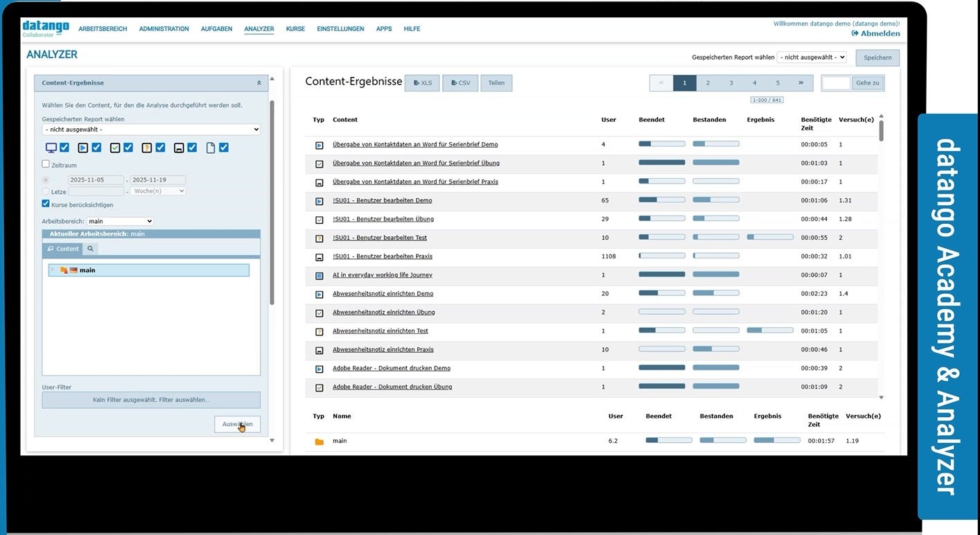Click the orange folder icon in the main summary row

coord(319,441)
